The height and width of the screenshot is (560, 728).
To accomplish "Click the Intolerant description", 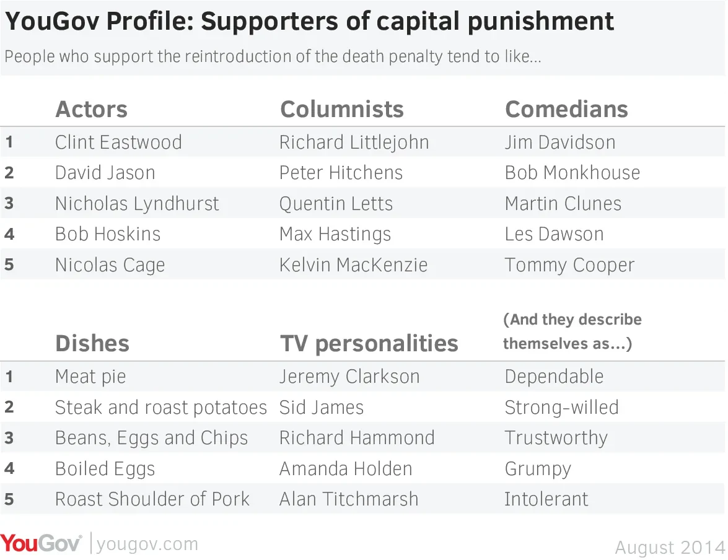I will [x=546, y=499].
